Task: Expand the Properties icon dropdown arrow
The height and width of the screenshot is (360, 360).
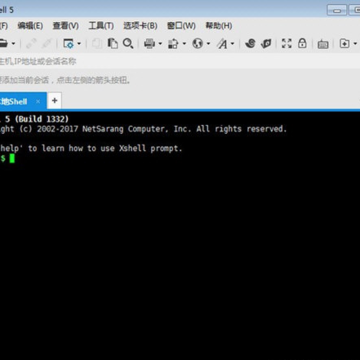Action: point(79,44)
